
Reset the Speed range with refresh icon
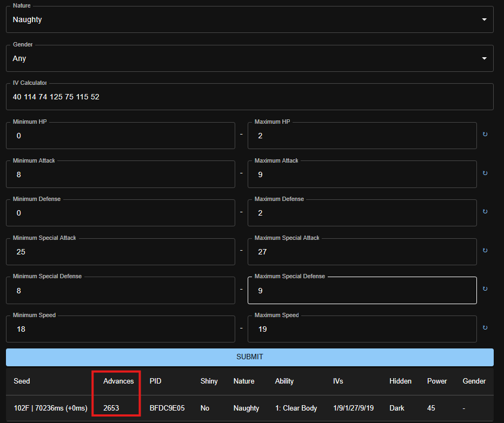click(x=485, y=328)
